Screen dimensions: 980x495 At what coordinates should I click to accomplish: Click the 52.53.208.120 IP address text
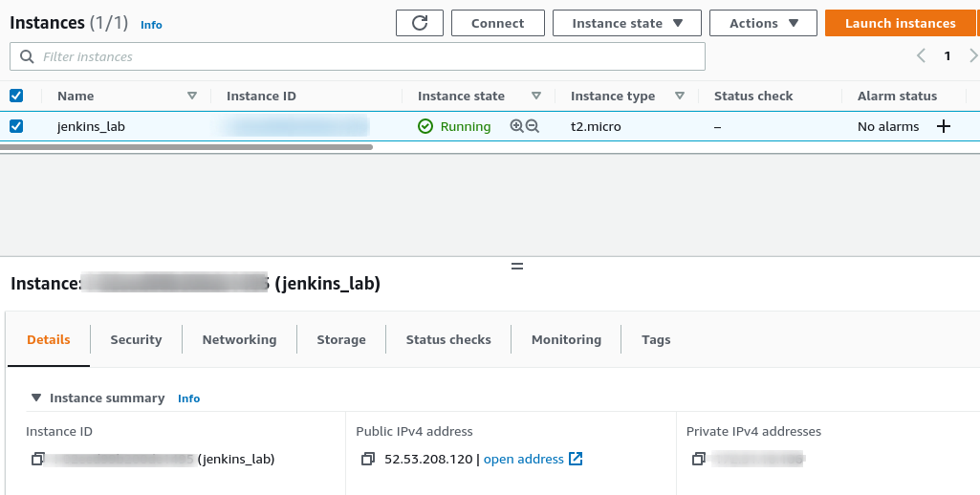[428, 460]
